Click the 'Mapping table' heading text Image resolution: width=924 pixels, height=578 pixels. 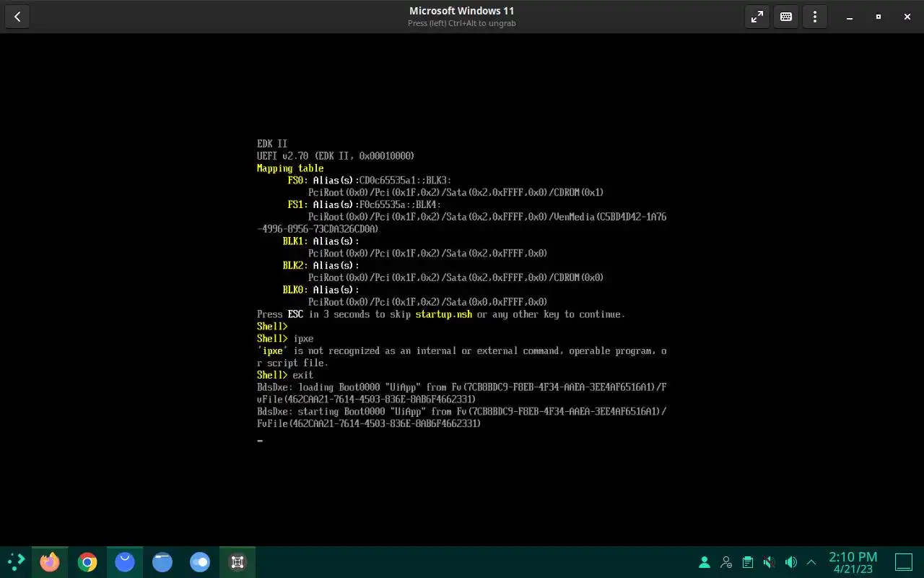pos(290,168)
